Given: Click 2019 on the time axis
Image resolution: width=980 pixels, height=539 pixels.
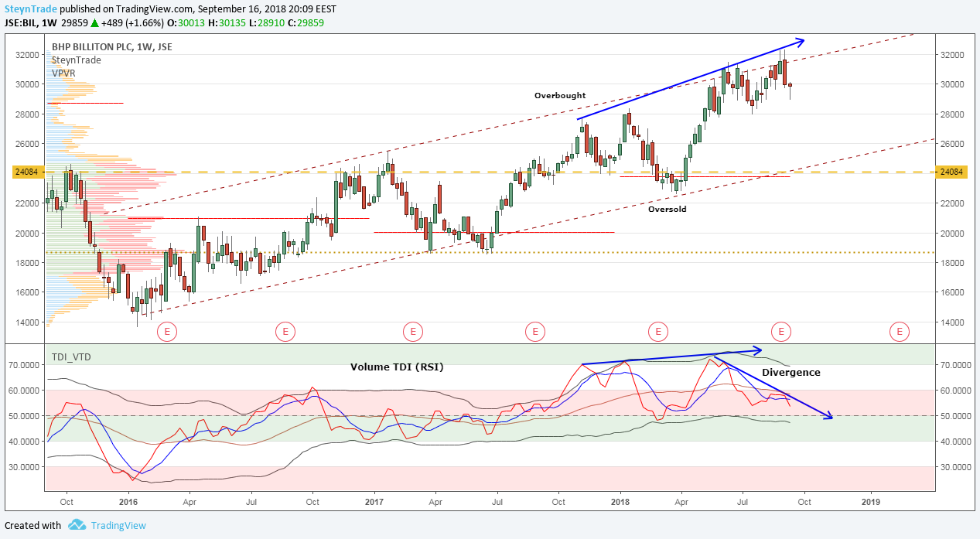Looking at the screenshot, I should pyautogui.click(x=871, y=503).
